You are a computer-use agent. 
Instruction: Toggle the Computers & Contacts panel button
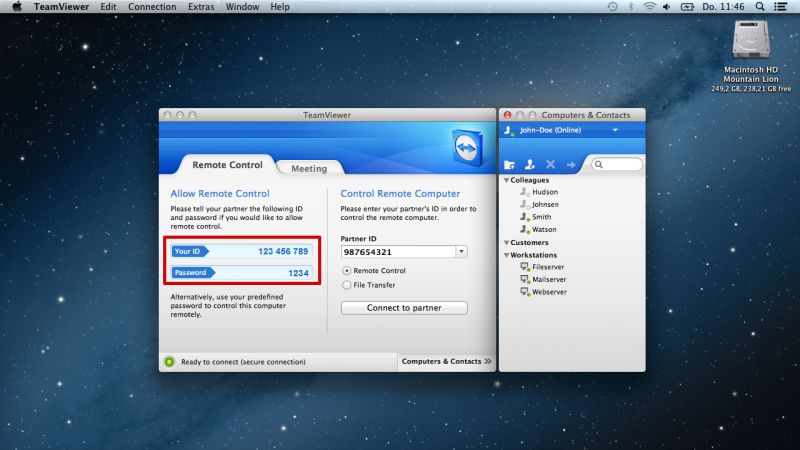click(x=446, y=361)
